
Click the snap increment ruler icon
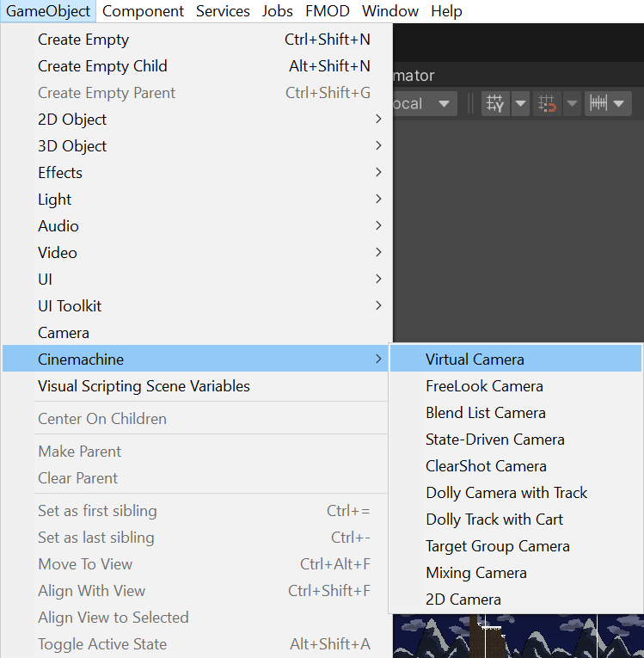pos(598,104)
